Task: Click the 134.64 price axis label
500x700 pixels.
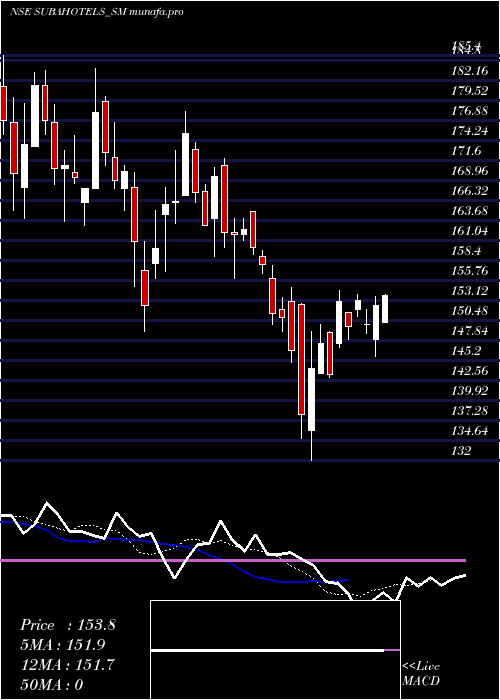Action: (x=470, y=431)
